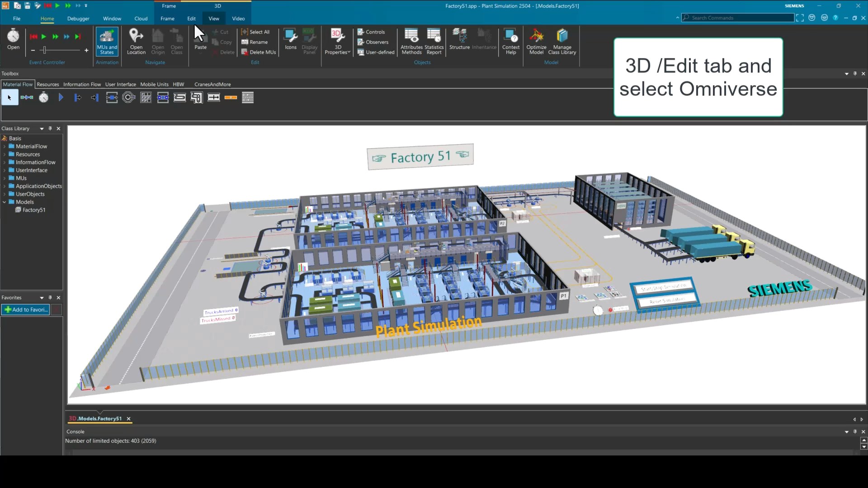
Task: Click the Open Location icon
Action: click(136, 35)
